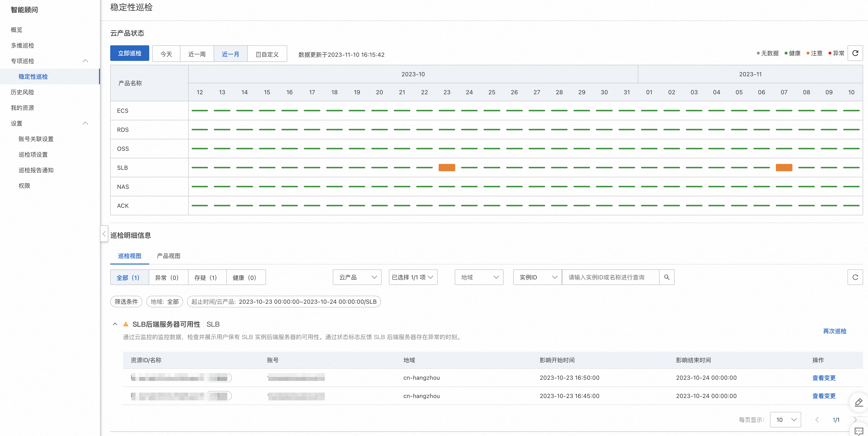Click the 影响开始时间 column header
The height and width of the screenshot is (436, 868).
[x=557, y=360]
